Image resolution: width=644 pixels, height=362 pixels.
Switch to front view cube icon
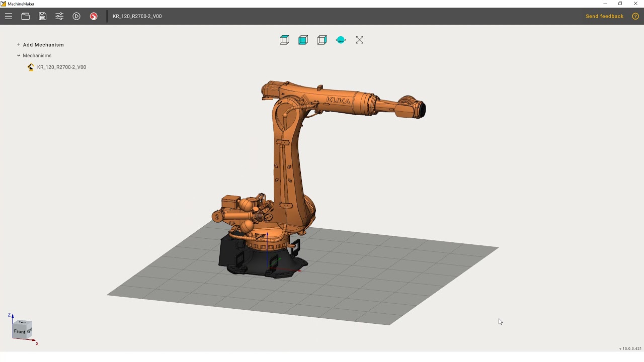[303, 40]
